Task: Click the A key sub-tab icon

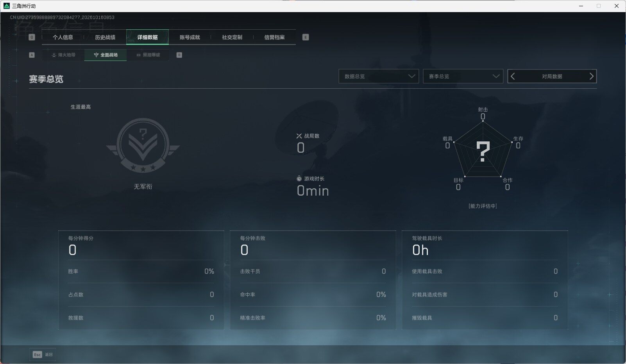Action: click(x=32, y=55)
